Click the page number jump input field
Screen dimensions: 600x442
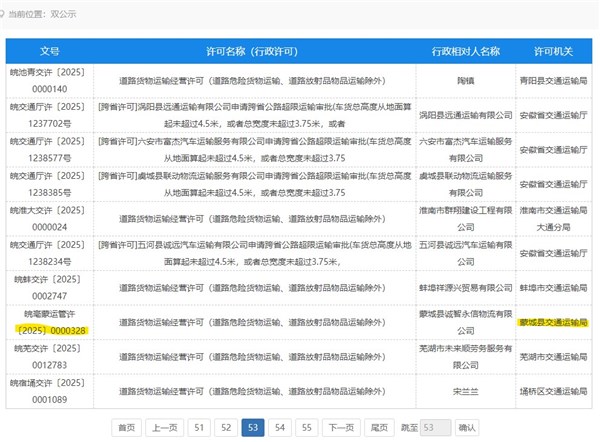(x=434, y=427)
